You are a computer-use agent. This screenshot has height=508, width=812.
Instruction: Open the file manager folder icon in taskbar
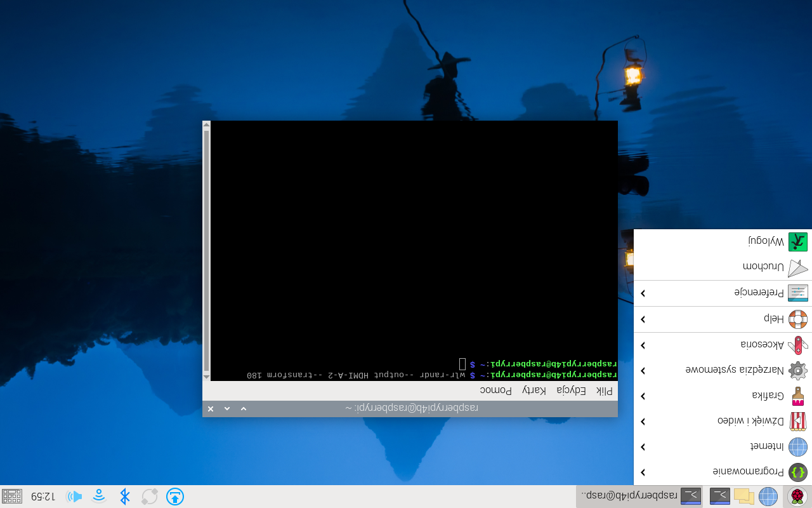tap(743, 496)
